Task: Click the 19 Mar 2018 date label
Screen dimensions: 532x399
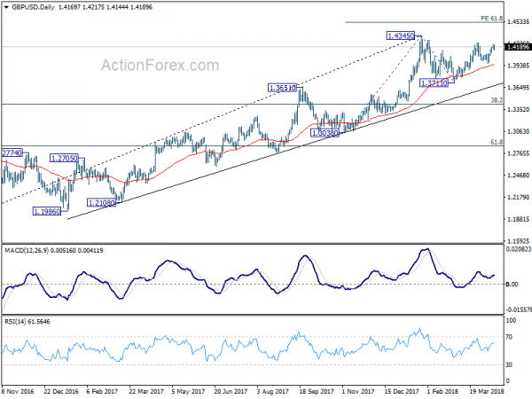Action: tap(487, 391)
